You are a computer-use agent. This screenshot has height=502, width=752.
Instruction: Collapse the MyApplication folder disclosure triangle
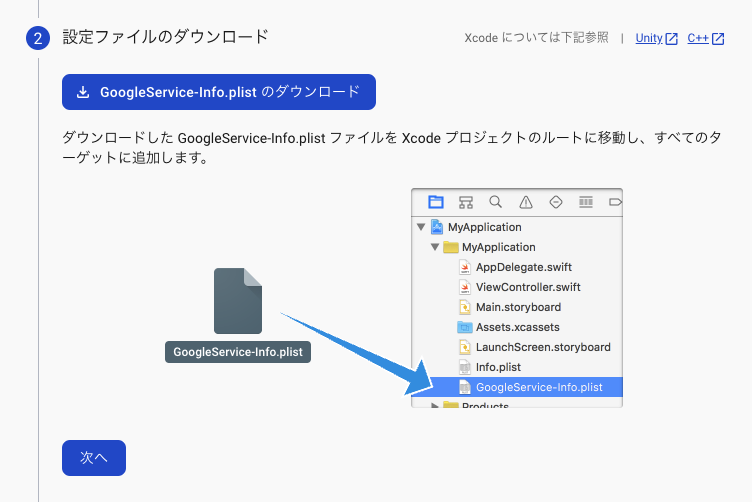(x=435, y=247)
